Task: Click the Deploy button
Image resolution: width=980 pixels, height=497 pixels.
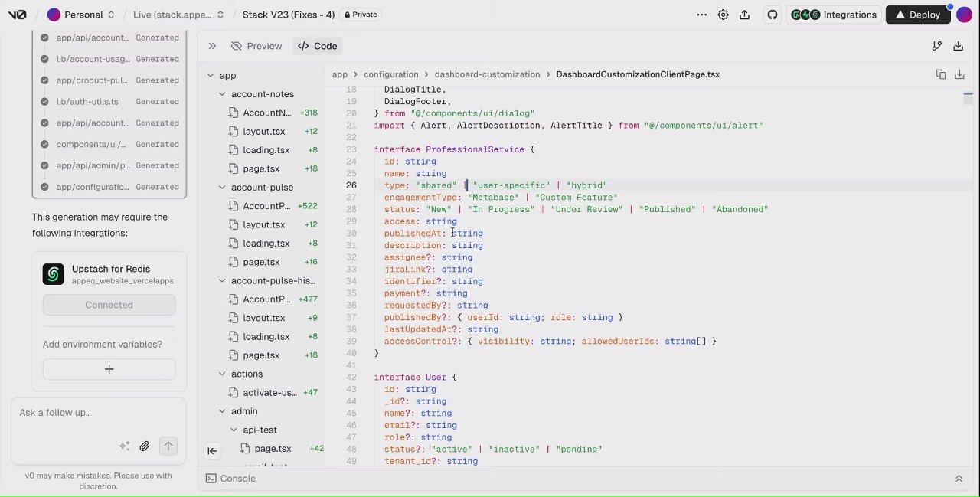Action: [x=918, y=15]
